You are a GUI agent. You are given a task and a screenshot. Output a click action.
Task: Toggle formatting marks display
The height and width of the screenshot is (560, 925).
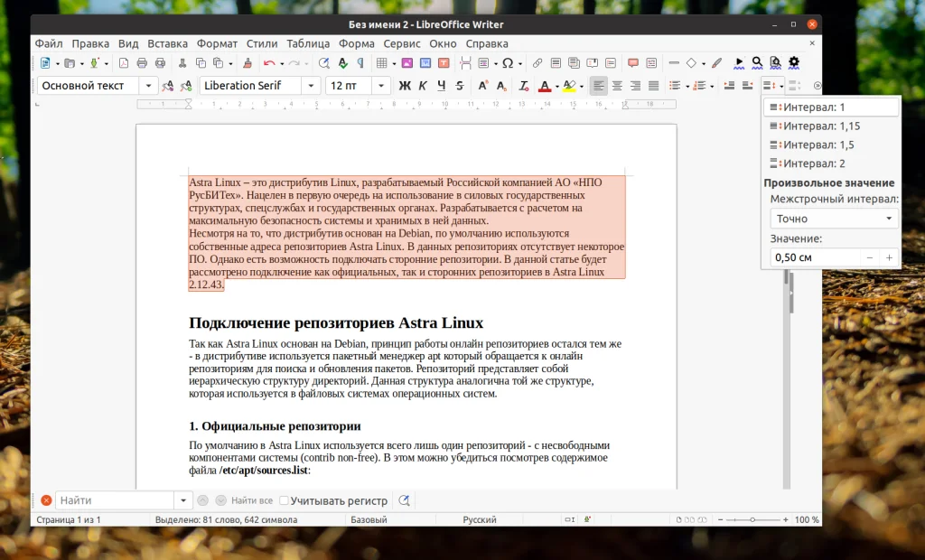[x=359, y=62]
